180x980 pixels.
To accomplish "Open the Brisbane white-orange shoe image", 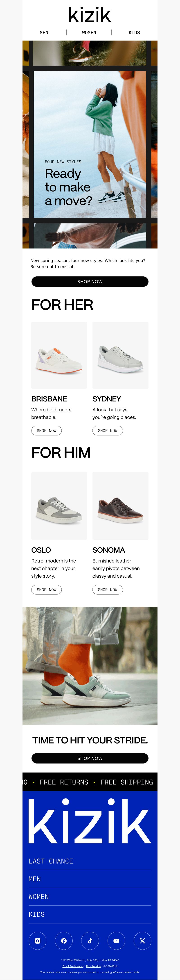I will tap(59, 355).
